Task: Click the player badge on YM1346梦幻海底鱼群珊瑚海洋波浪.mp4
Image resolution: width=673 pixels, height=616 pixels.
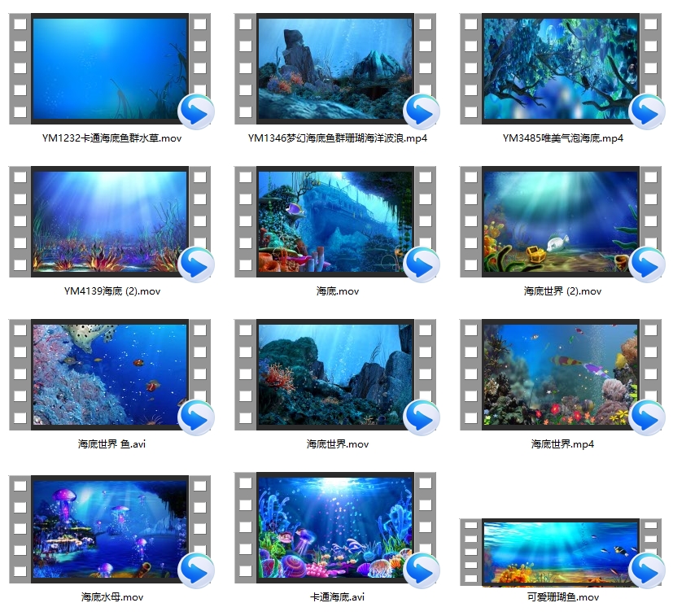Action: (x=422, y=111)
